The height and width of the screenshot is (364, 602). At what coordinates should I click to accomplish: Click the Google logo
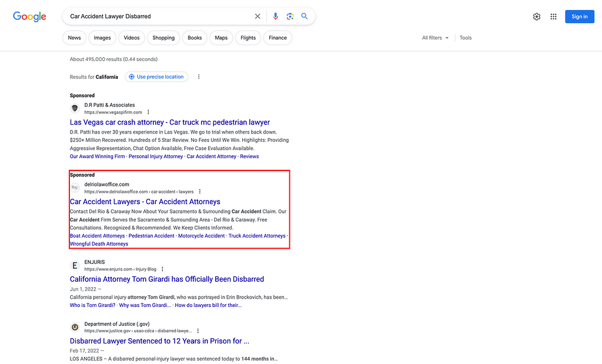click(29, 16)
